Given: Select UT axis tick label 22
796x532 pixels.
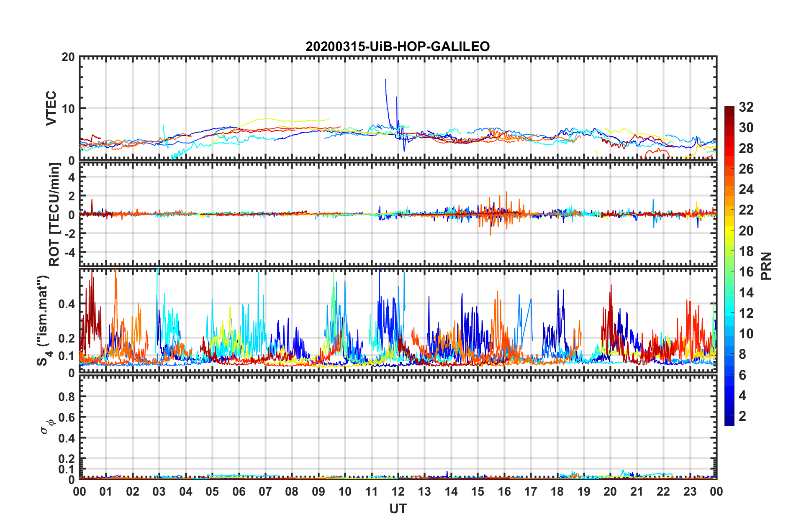Looking at the screenshot, I should (x=663, y=491).
